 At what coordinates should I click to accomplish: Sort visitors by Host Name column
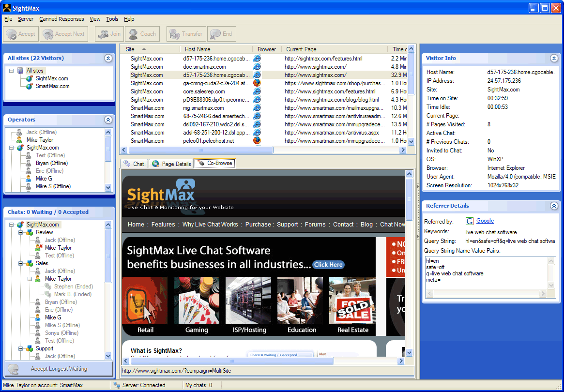(198, 49)
